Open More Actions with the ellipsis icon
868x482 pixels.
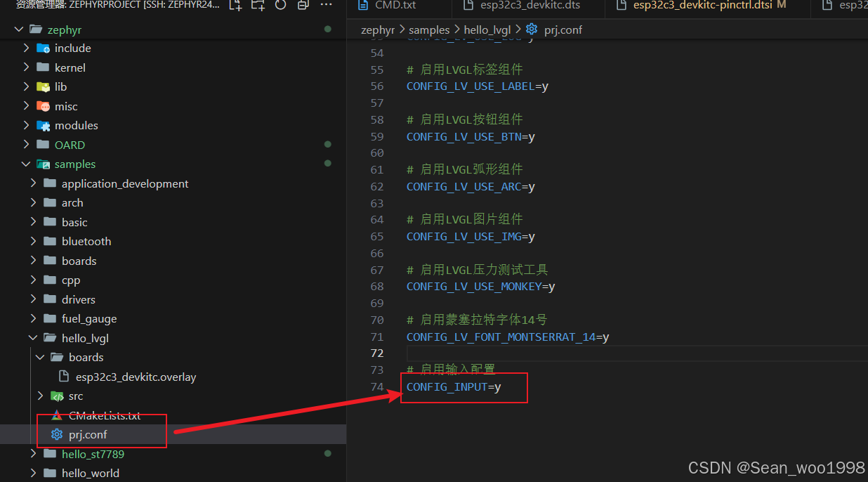pyautogui.click(x=325, y=7)
